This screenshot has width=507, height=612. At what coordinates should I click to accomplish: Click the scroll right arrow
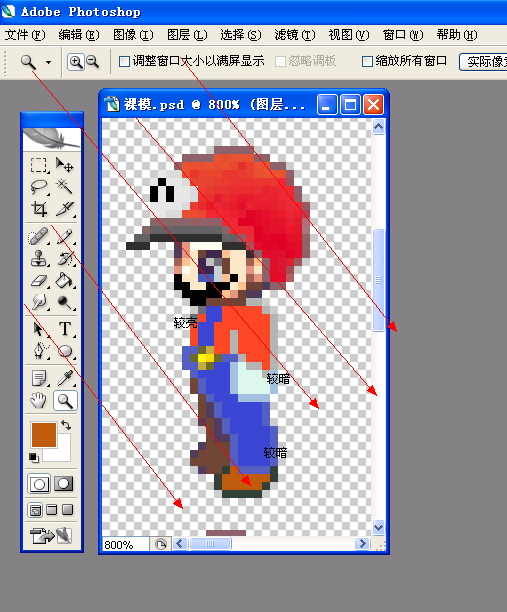[362, 544]
